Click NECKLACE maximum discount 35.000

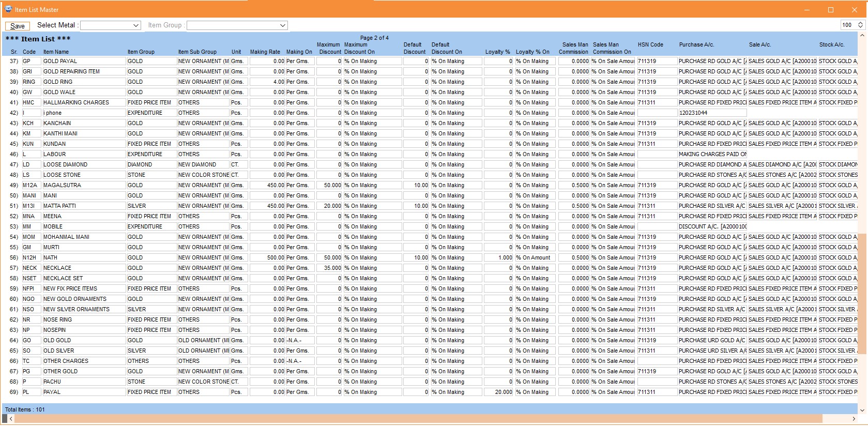pos(329,268)
